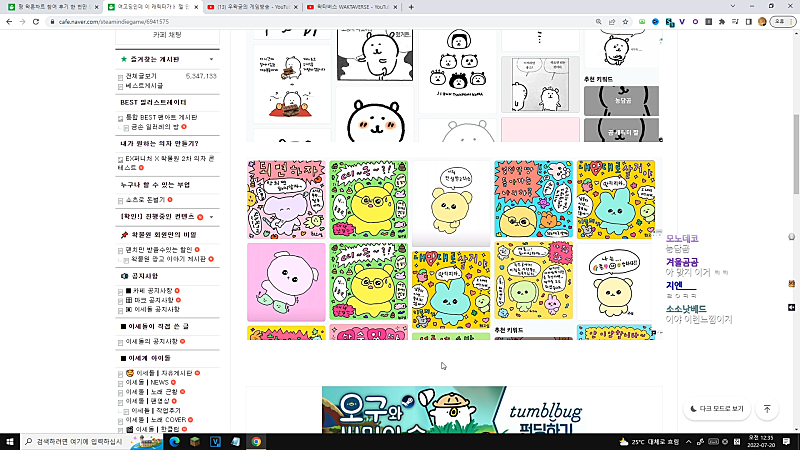Open the blue V app in taskbar
Screen dimensions: 800x450
point(215,442)
